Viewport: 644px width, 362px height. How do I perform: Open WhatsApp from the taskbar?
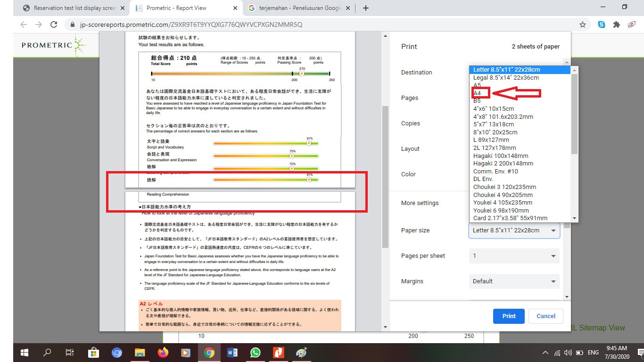tap(256, 353)
